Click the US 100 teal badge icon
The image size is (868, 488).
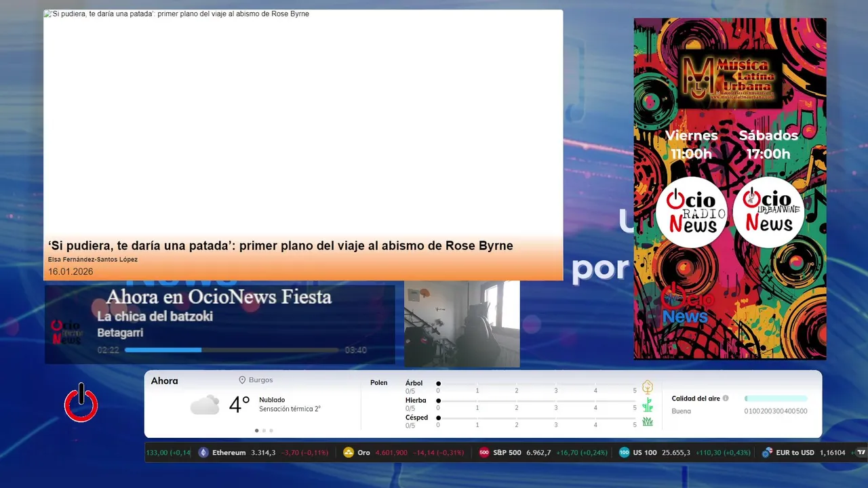click(625, 453)
